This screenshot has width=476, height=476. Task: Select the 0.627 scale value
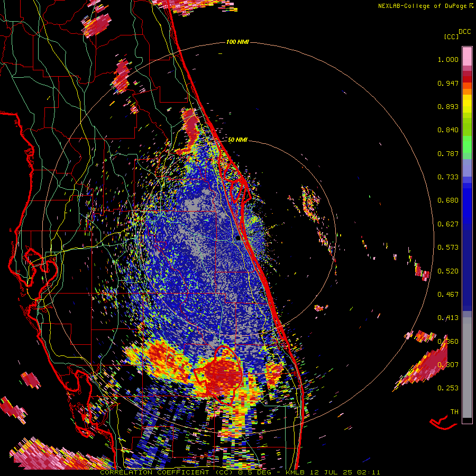448,224
